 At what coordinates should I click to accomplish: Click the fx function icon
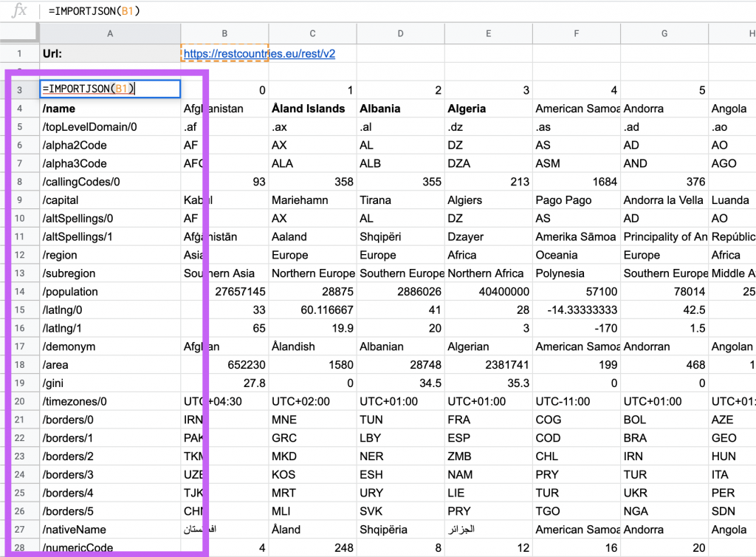click(20, 10)
